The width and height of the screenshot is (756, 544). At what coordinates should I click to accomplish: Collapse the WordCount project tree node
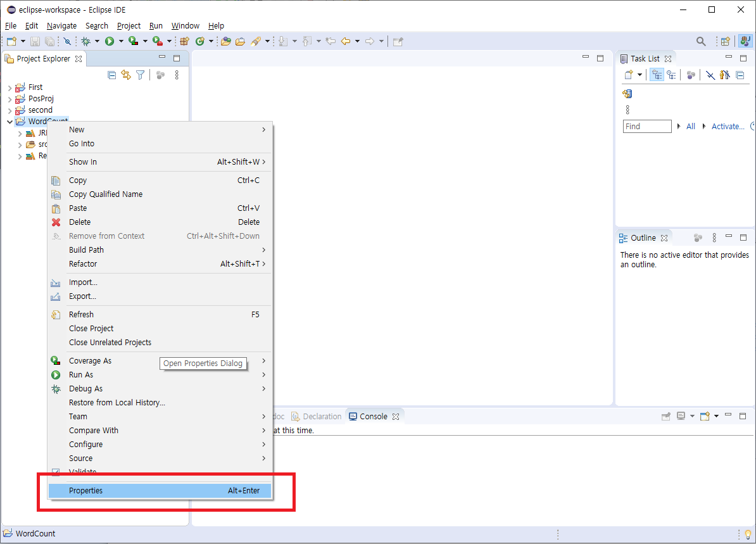tap(9, 122)
